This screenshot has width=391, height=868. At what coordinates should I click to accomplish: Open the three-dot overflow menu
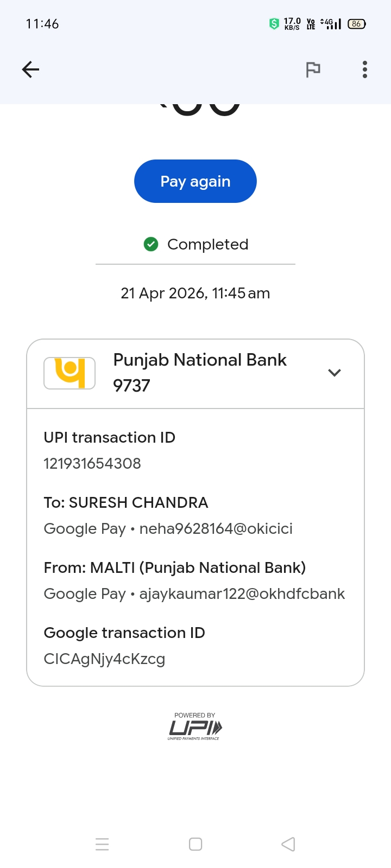point(365,69)
